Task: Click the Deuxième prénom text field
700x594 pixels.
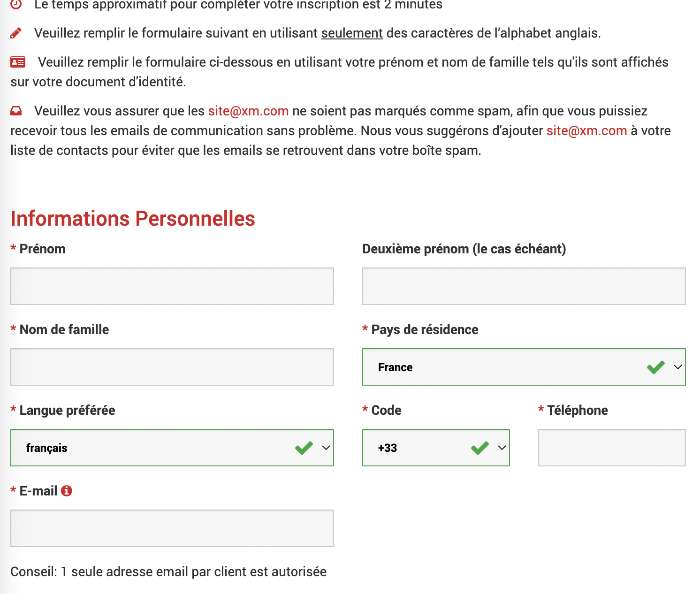Action: [x=524, y=286]
